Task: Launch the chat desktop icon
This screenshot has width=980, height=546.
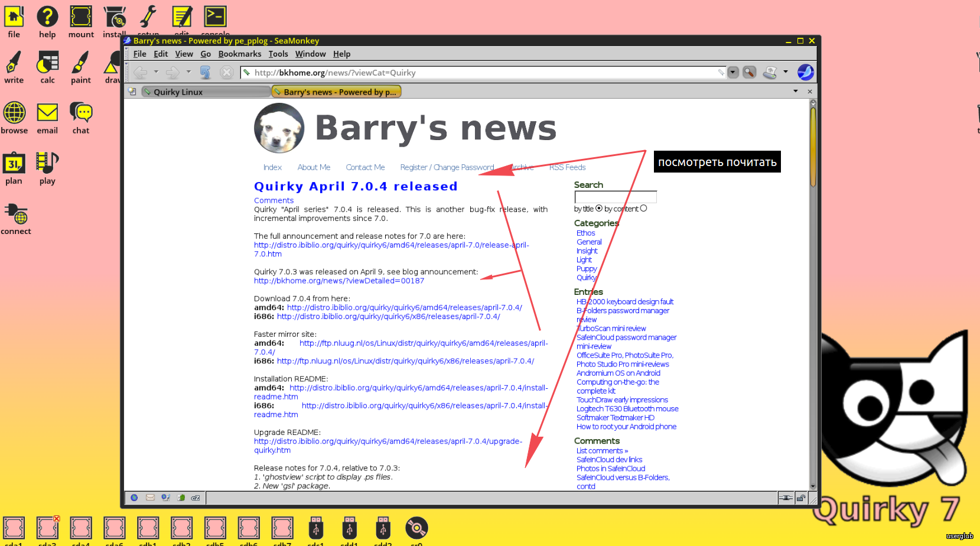Action: [81, 118]
